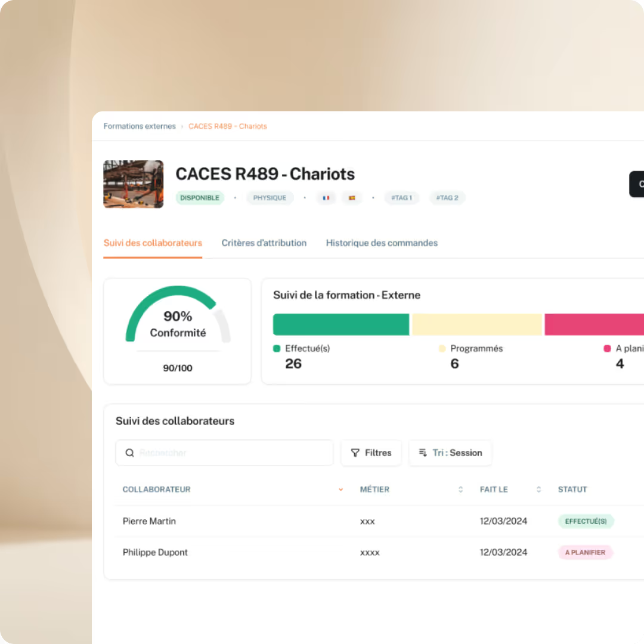The height and width of the screenshot is (644, 644).
Task: Switch to Suivi des collaborateurs tab
Action: (x=153, y=243)
